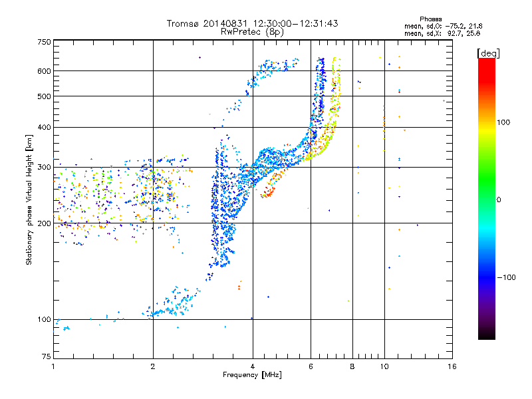The height and width of the screenshot is (399, 532).
Task: Click the 'RwPretec (8p)' subtitle
Action: (252, 32)
